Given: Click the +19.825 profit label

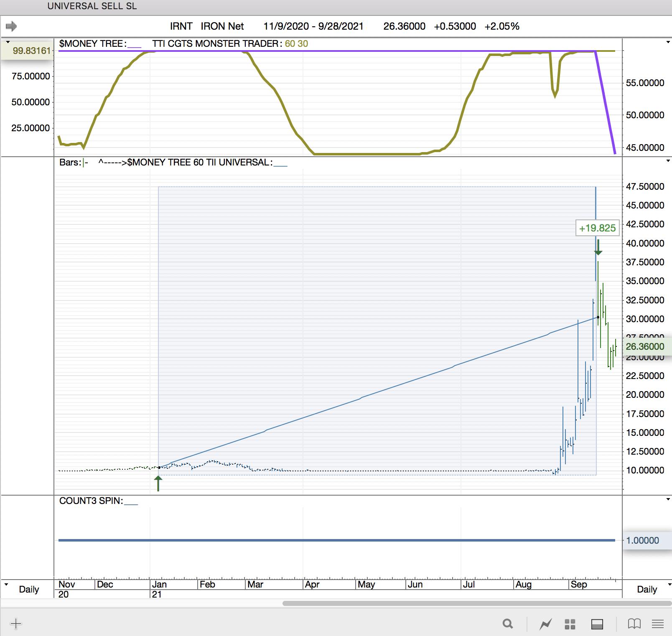Looking at the screenshot, I should (597, 228).
